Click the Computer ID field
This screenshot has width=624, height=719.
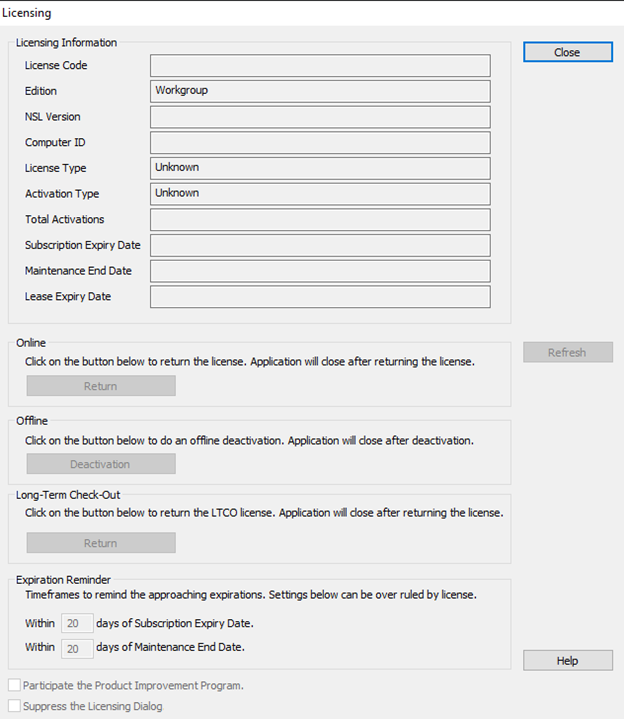(320, 143)
